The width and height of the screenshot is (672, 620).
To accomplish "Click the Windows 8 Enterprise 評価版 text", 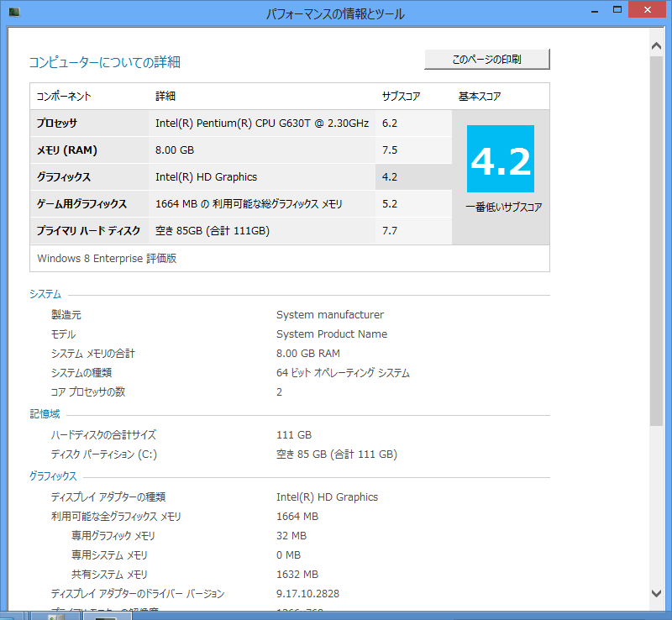I will [107, 259].
